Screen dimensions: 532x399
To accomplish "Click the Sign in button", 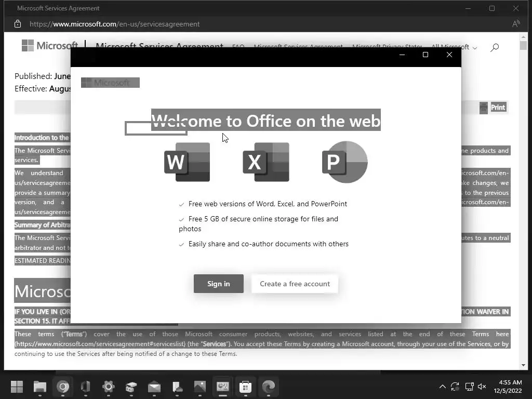I will tap(219, 284).
